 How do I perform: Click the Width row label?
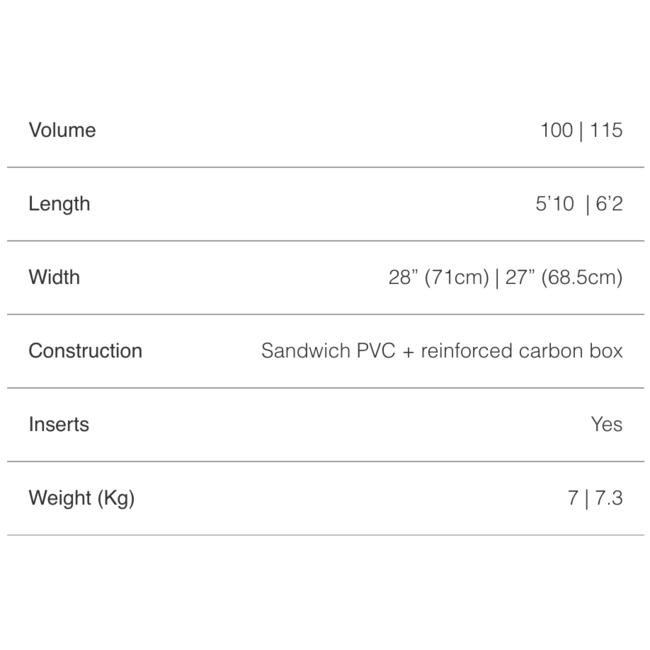click(54, 277)
